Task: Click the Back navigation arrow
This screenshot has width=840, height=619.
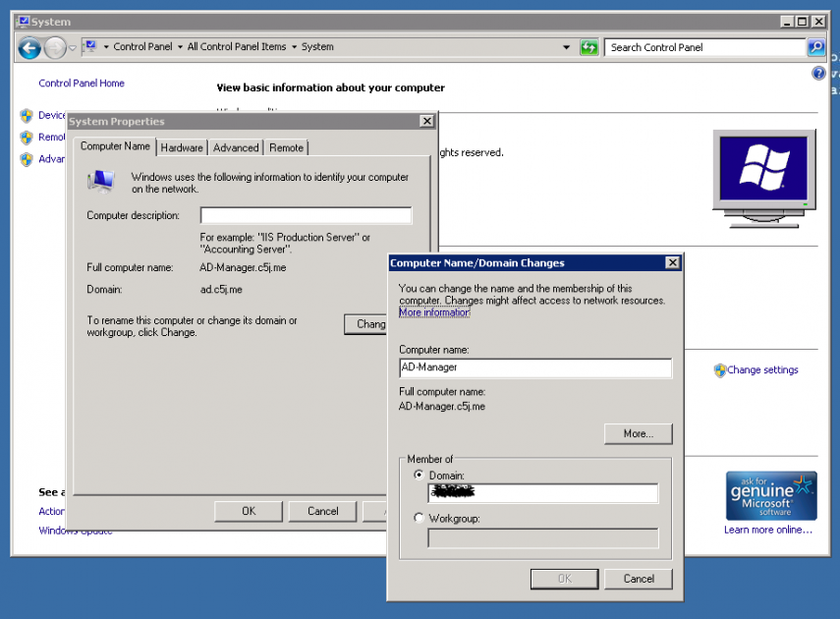Action: (x=29, y=47)
